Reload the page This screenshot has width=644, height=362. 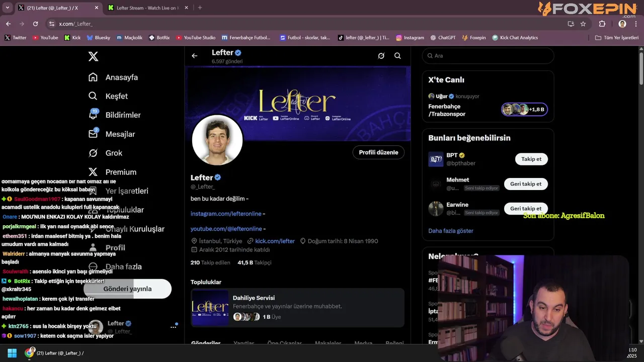[35, 24]
